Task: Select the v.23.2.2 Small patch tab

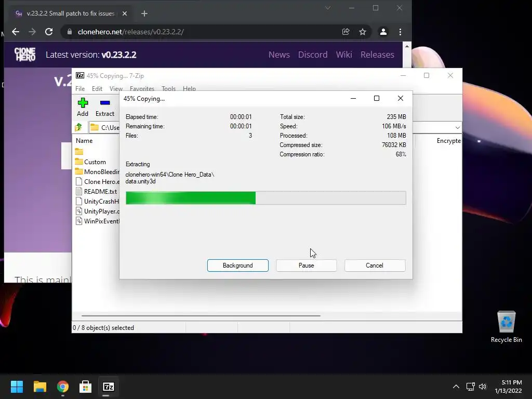Action: pos(70,14)
